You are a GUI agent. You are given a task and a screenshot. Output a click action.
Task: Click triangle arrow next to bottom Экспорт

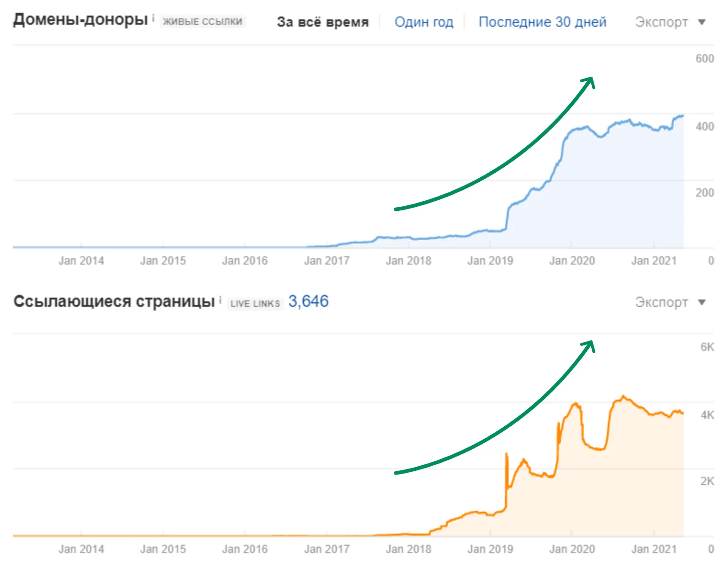pos(701,302)
